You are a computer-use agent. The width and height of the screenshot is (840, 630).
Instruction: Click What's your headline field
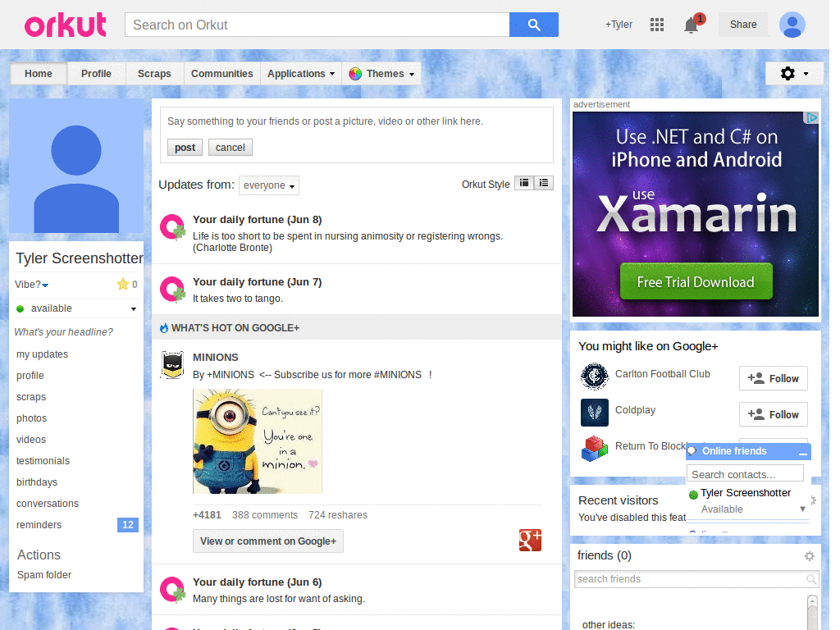64,332
